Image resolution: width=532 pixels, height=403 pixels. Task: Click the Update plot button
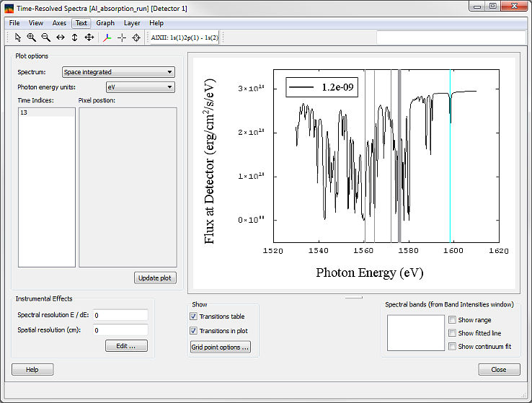pos(155,278)
